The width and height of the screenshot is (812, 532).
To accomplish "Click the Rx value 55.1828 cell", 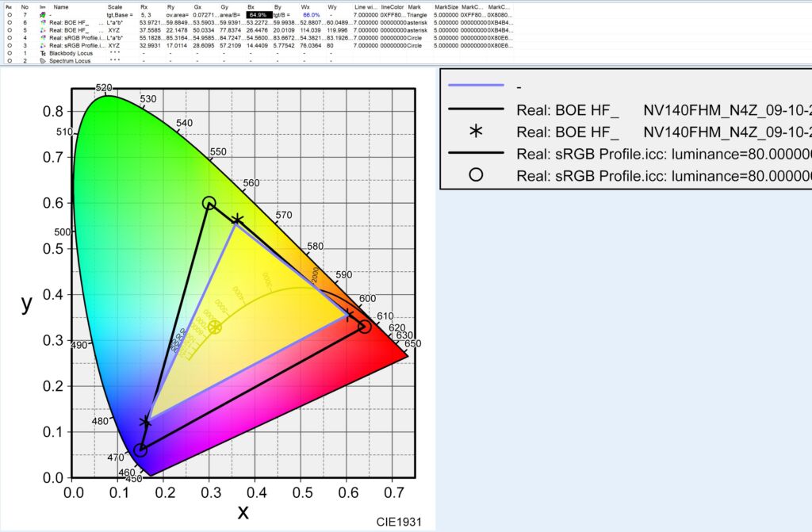I will pyautogui.click(x=151, y=38).
